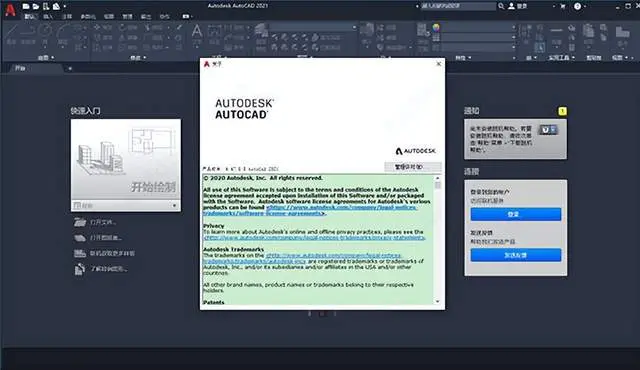640x370 pixels.
Task: Select the Line tool in ribbon
Action: click(x=11, y=33)
